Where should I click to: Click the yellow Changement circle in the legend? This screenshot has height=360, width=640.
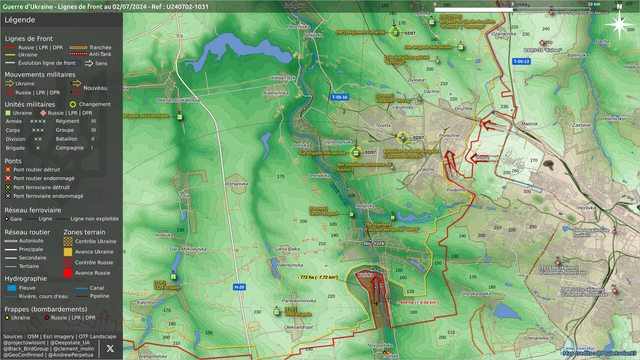(x=73, y=104)
